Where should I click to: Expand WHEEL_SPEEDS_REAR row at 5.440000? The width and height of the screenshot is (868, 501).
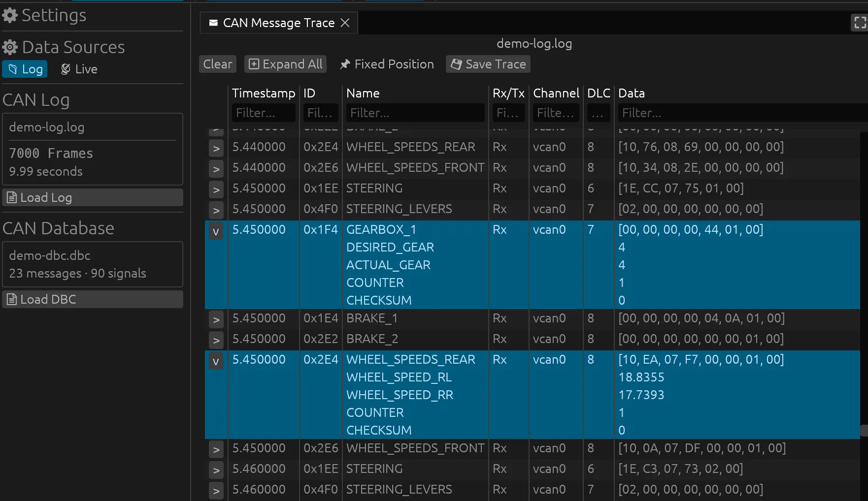tap(216, 148)
